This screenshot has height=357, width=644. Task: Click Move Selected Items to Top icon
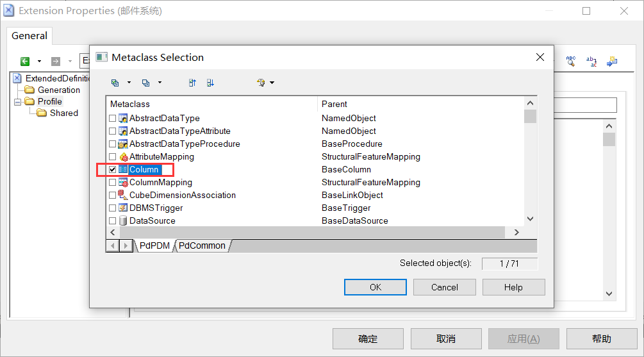tap(192, 83)
